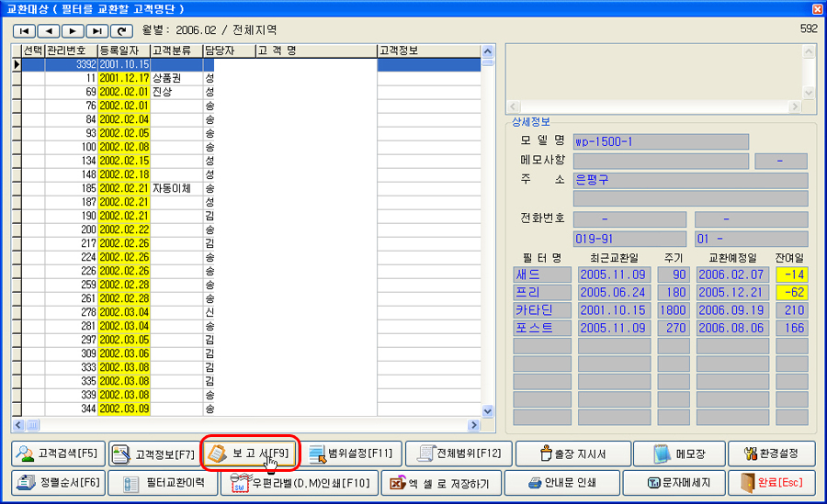Image resolution: width=827 pixels, height=504 pixels.
Task: Click memo box right scroll arrow
Action: pos(795,106)
